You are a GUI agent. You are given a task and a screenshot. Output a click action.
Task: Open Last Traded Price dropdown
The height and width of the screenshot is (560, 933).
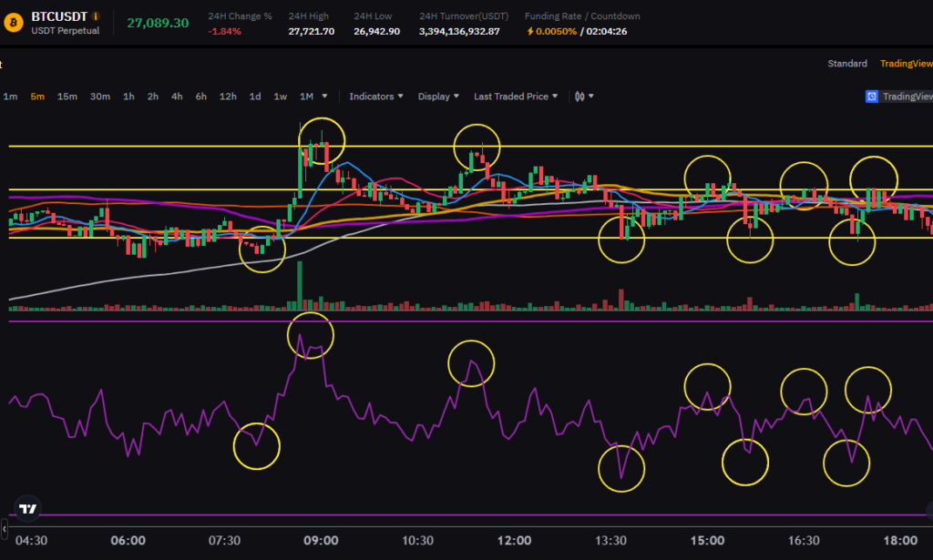coord(516,97)
